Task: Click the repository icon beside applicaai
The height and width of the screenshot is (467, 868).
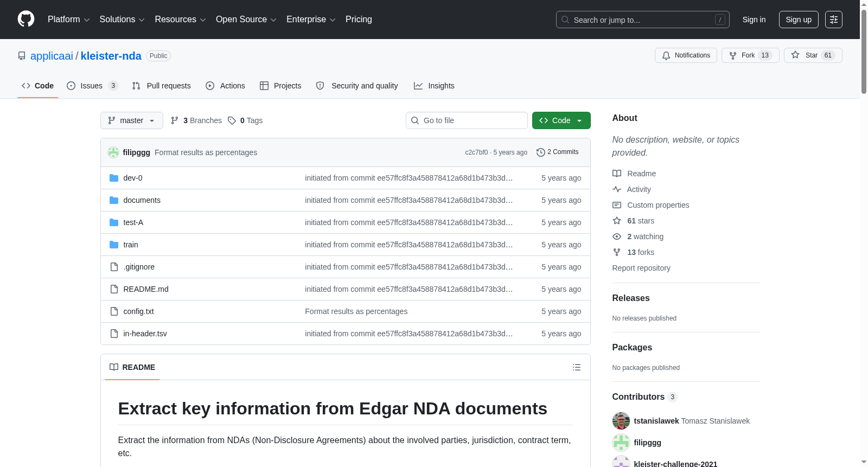Action: (22, 56)
